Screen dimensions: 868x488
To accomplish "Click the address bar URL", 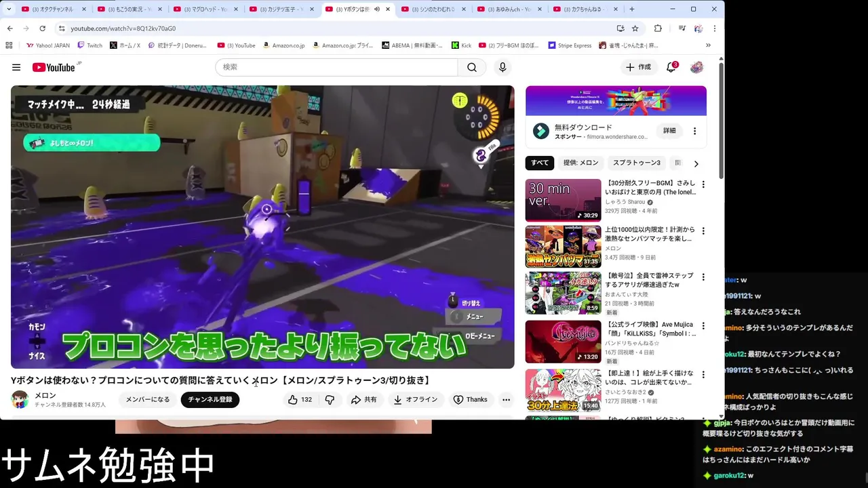I will click(x=123, y=28).
